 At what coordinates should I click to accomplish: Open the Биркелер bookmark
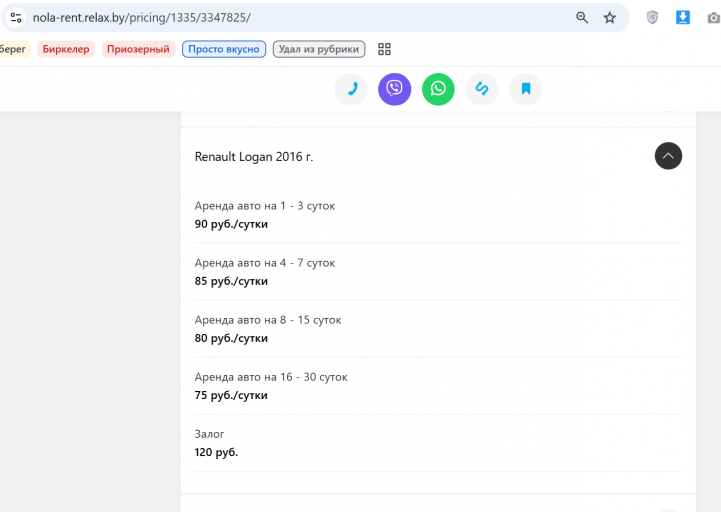(66, 49)
